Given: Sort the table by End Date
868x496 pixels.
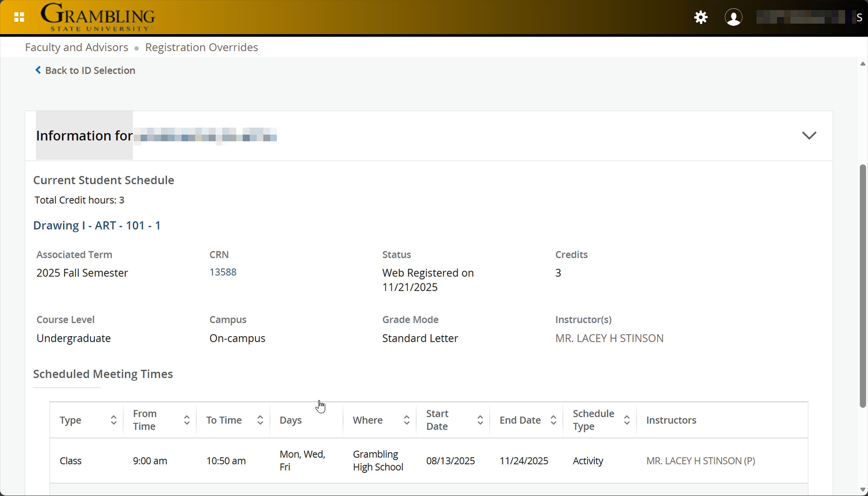Looking at the screenshot, I should tap(553, 420).
